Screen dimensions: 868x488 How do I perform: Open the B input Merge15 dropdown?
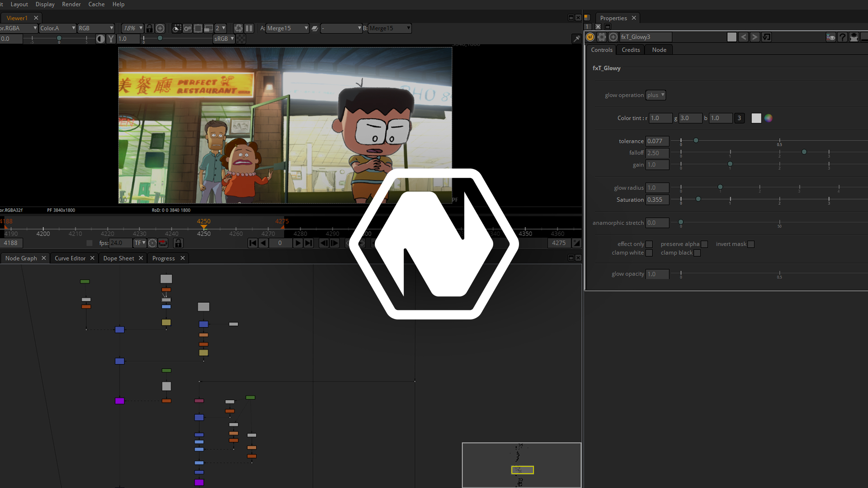[x=390, y=28]
